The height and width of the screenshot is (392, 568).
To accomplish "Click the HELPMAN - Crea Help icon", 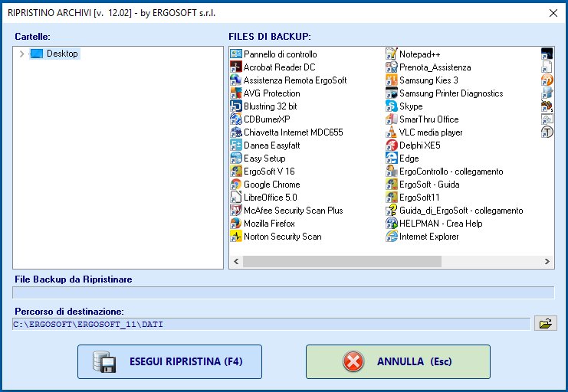I will tap(391, 224).
